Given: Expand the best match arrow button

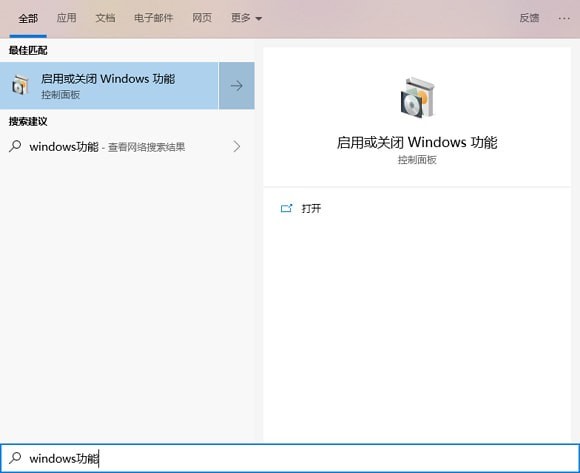Looking at the screenshot, I should coord(237,86).
